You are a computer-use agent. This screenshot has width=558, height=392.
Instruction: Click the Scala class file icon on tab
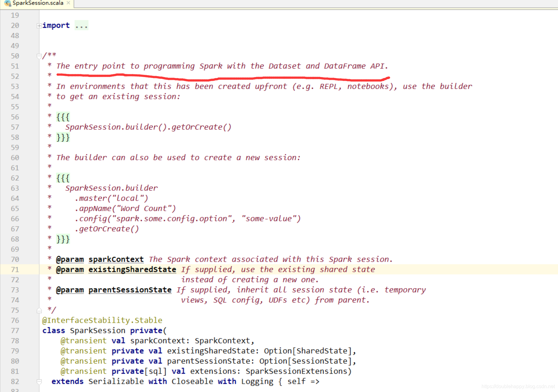pyautogui.click(x=8, y=3)
